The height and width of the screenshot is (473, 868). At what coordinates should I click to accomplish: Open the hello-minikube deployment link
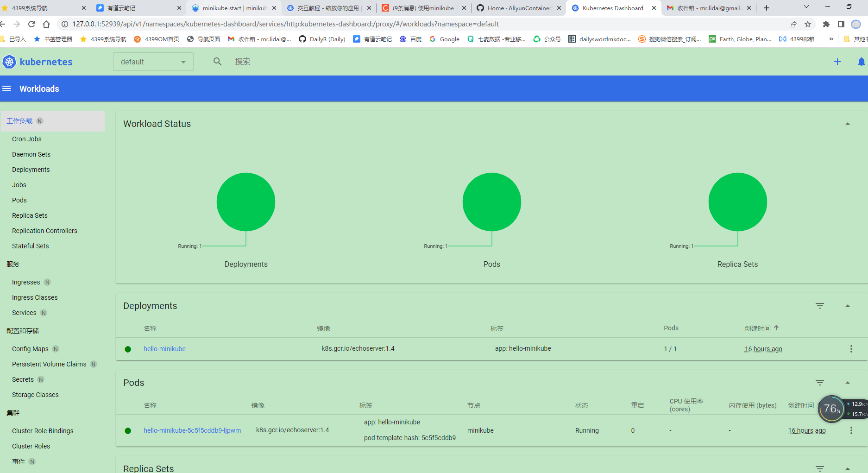tap(164, 349)
